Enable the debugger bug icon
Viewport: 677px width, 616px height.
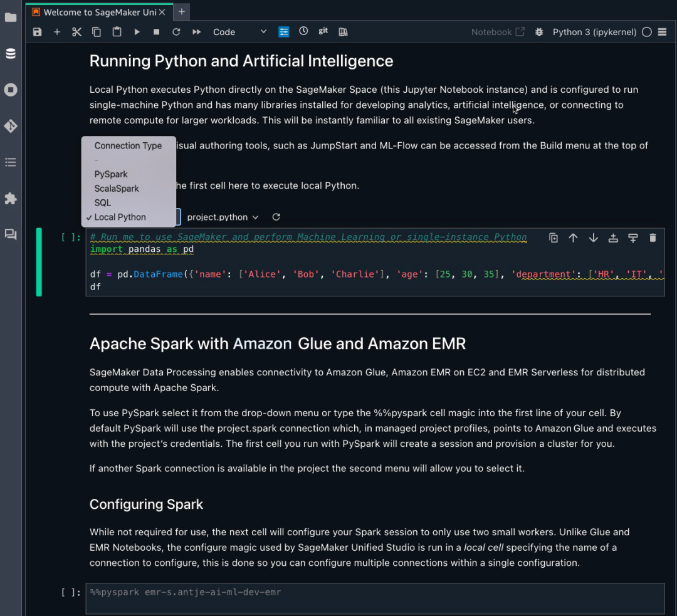click(x=539, y=32)
